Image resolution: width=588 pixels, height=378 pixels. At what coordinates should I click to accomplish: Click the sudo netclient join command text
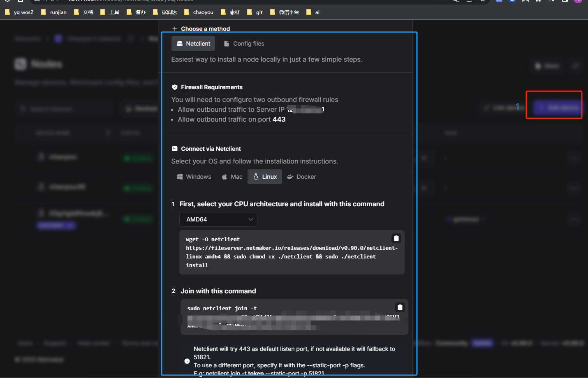coord(222,308)
